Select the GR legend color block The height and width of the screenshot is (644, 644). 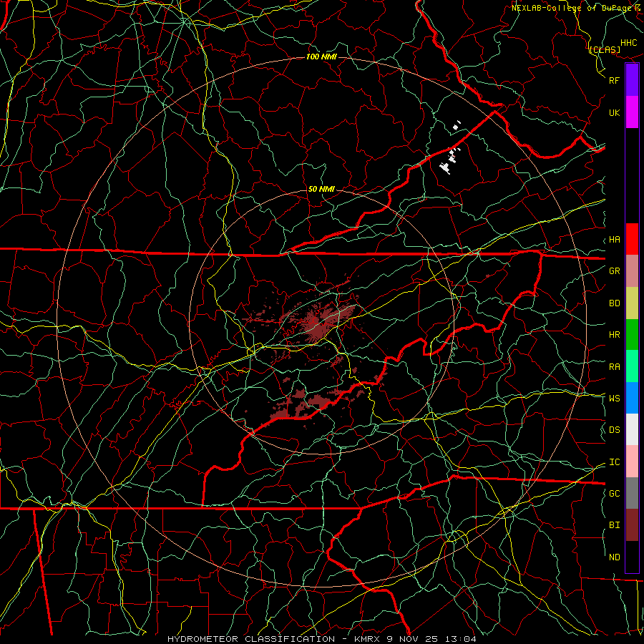(x=632, y=271)
